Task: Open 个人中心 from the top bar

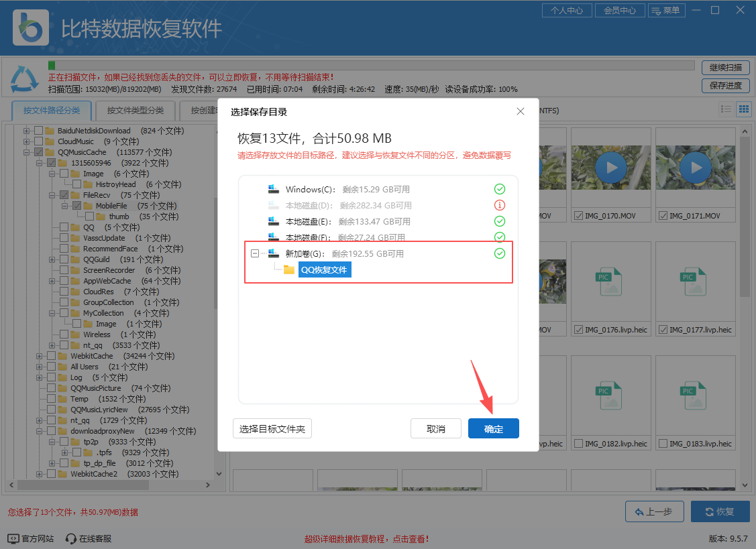Action: click(x=567, y=10)
